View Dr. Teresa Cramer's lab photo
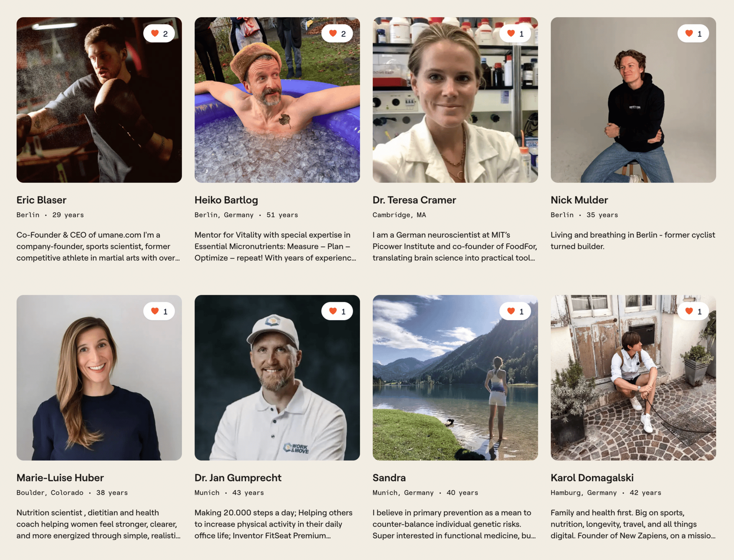Image resolution: width=734 pixels, height=560 pixels. pyautogui.click(x=455, y=100)
